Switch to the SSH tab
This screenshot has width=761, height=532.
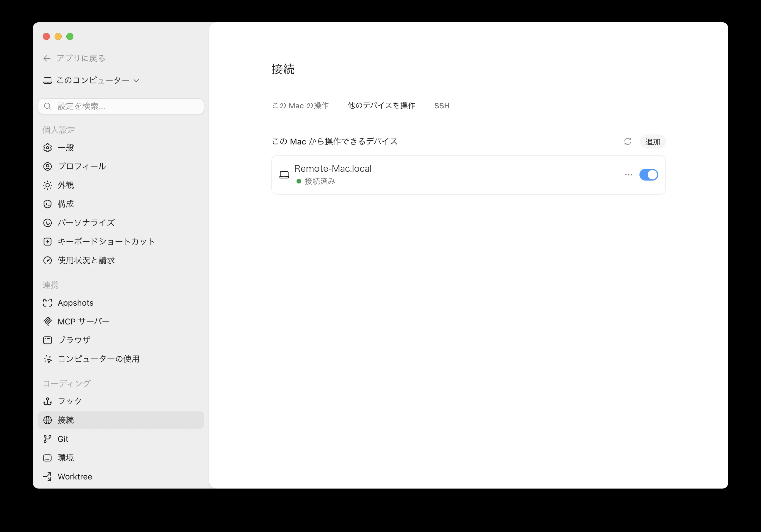pos(442,105)
